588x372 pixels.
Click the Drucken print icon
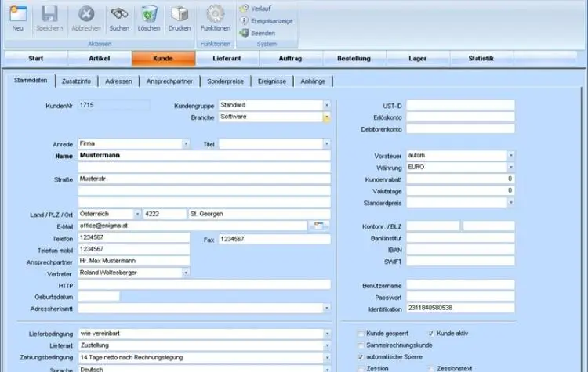click(x=180, y=14)
